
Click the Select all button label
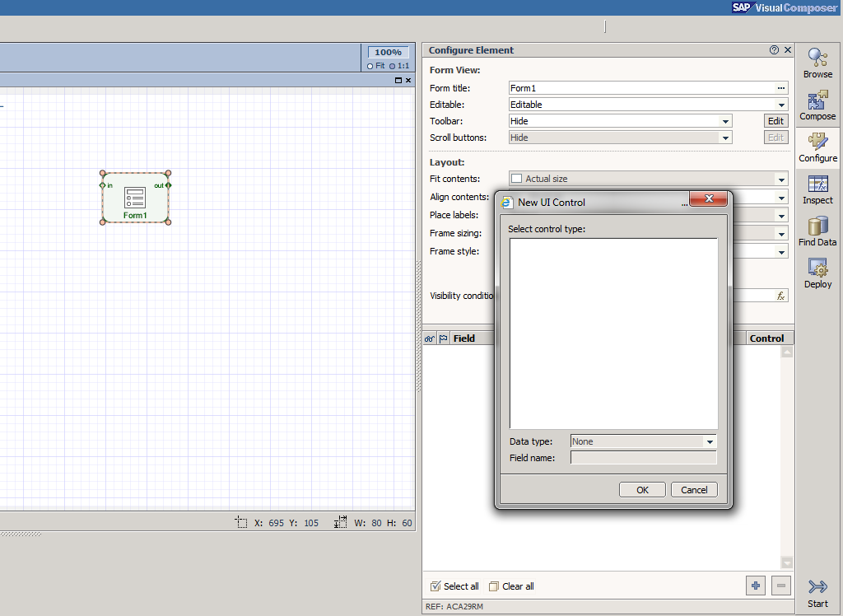pos(461,586)
